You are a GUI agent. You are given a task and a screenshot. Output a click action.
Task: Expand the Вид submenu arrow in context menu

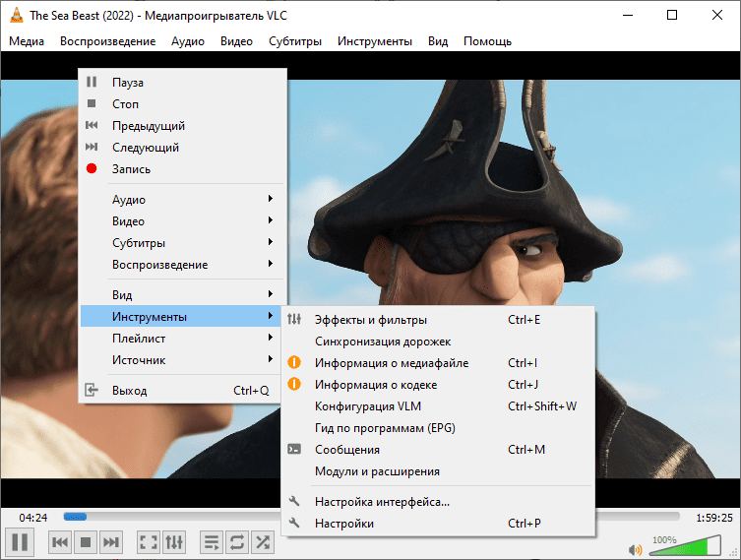[x=271, y=294]
